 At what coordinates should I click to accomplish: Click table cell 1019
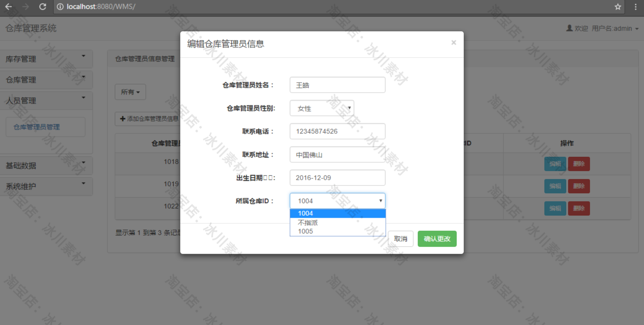171,184
